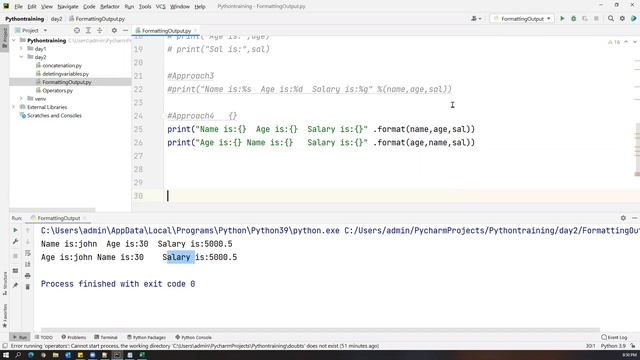The height and width of the screenshot is (360, 640).
Task: Jump to the next highlighted problem arrow
Action: [x=635, y=42]
